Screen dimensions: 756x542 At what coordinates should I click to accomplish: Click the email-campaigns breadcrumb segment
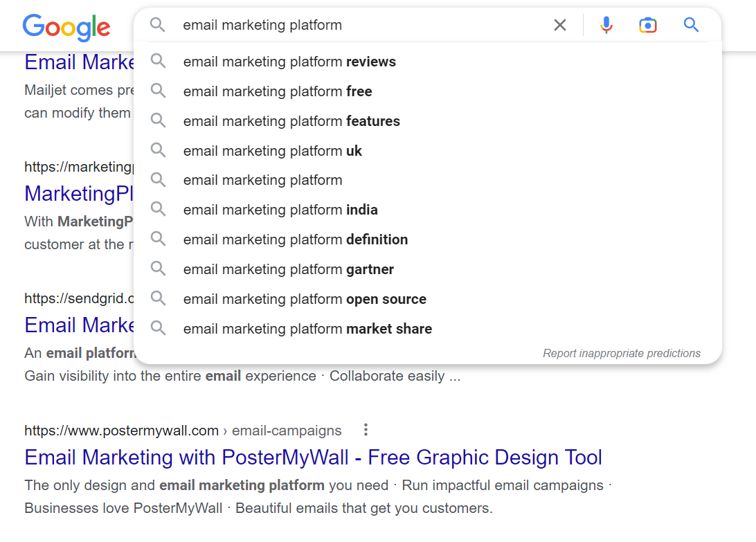tap(300, 430)
